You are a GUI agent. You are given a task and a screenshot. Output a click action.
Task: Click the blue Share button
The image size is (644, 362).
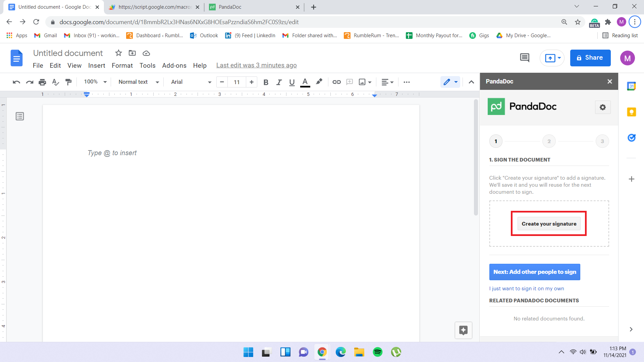[x=590, y=58]
